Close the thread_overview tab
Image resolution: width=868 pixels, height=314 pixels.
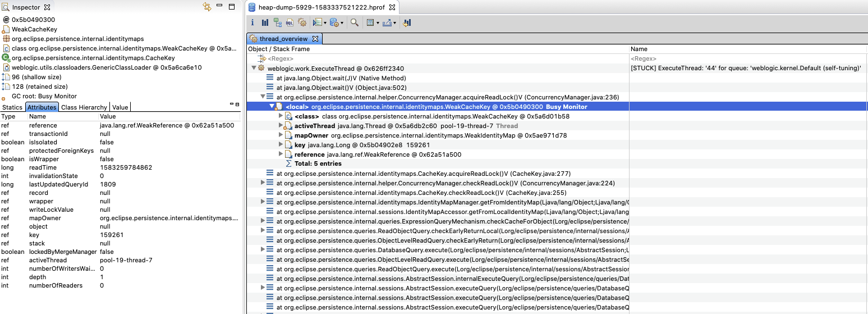pos(315,39)
